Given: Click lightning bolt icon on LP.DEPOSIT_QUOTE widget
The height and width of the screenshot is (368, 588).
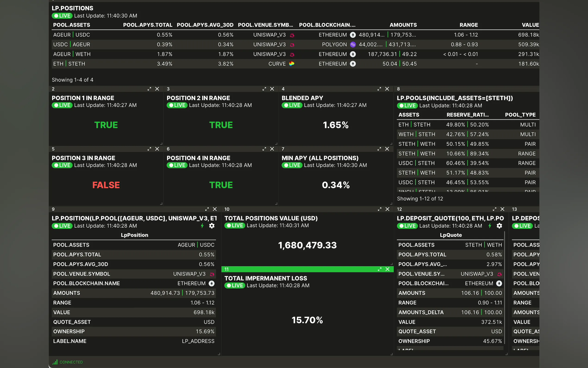Looking at the screenshot, I should [490, 226].
